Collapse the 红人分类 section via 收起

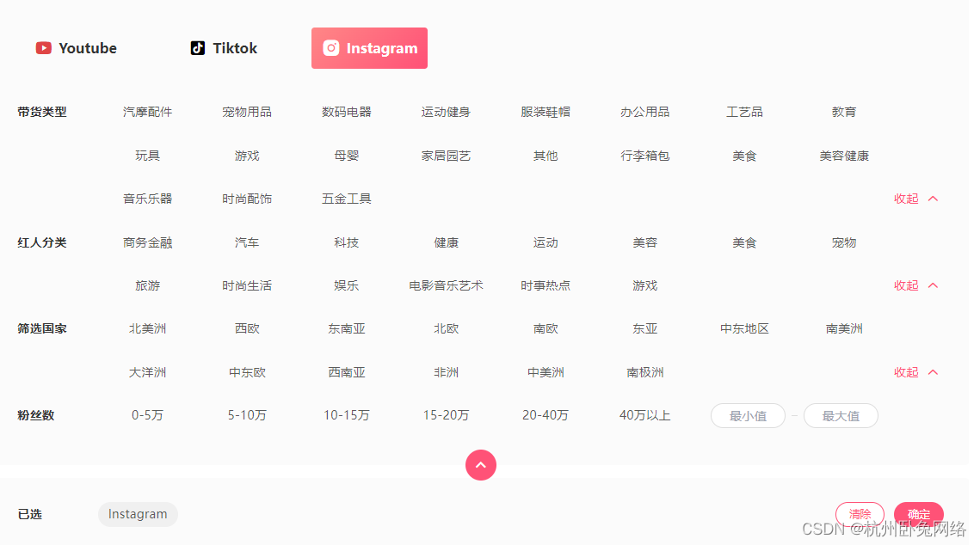pos(915,285)
